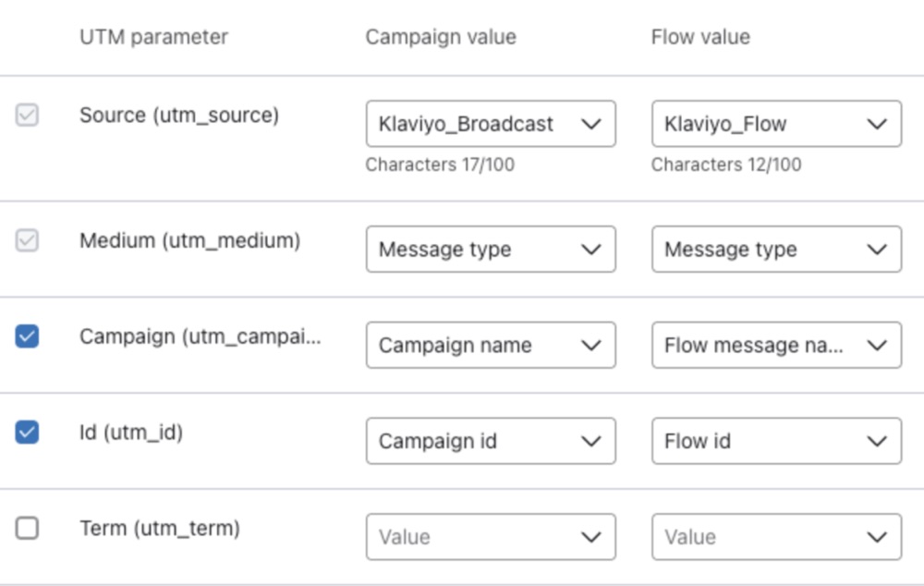
Task: Open Medium campaign Message type dropdown
Action: pos(490,250)
